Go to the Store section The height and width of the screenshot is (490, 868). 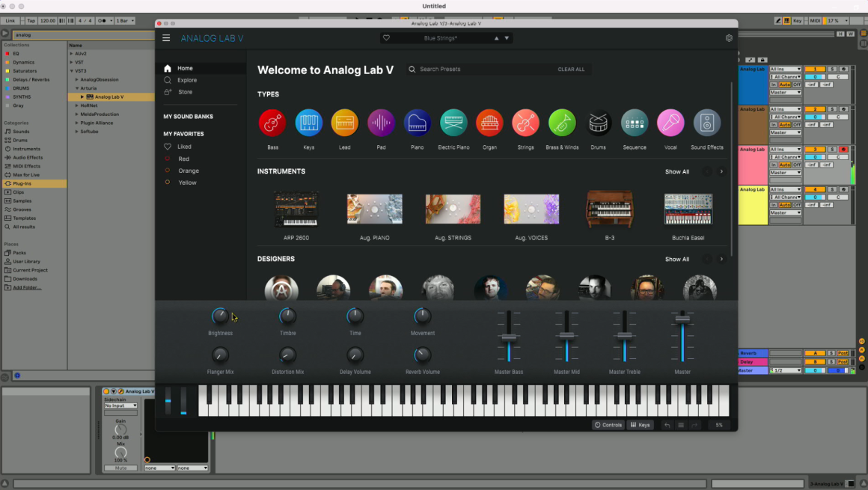[x=185, y=92]
